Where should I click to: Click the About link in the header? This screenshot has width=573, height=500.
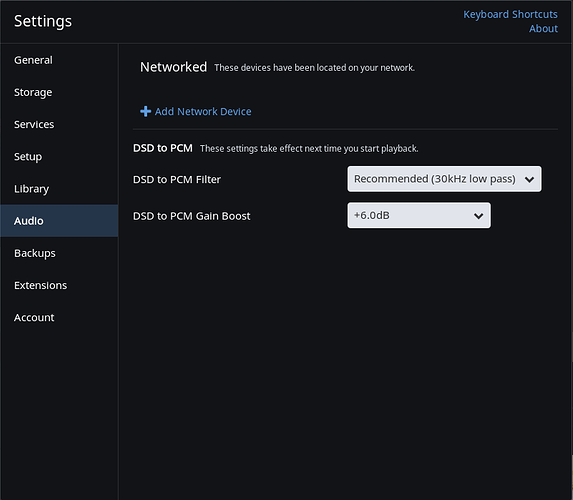click(x=543, y=29)
